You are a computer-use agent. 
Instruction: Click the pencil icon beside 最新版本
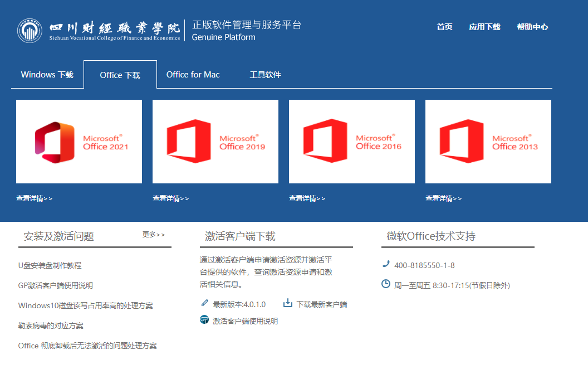tap(204, 303)
